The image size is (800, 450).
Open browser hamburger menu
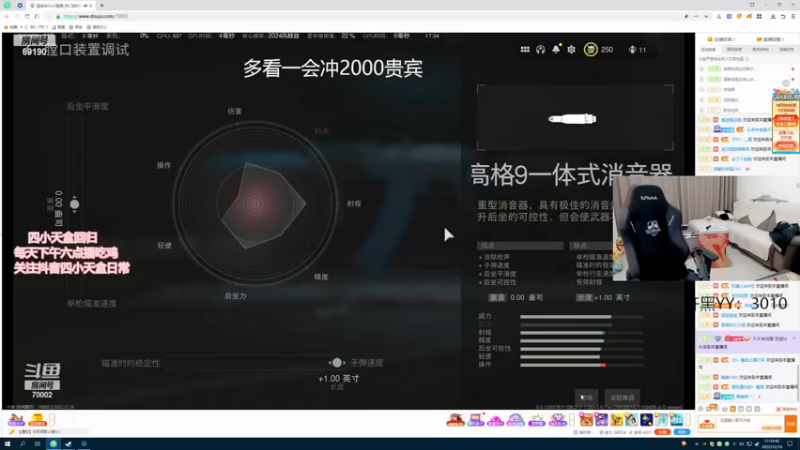tap(793, 16)
